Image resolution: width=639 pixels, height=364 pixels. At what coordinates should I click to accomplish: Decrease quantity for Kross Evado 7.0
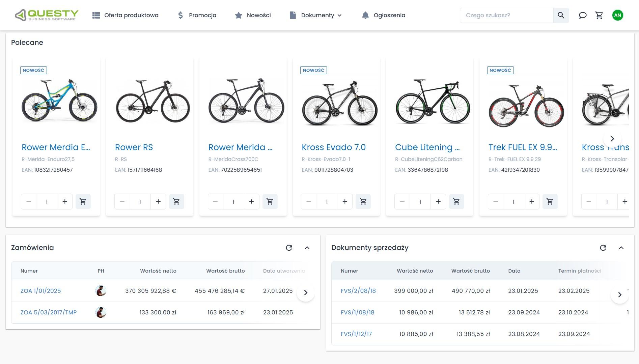pos(309,202)
